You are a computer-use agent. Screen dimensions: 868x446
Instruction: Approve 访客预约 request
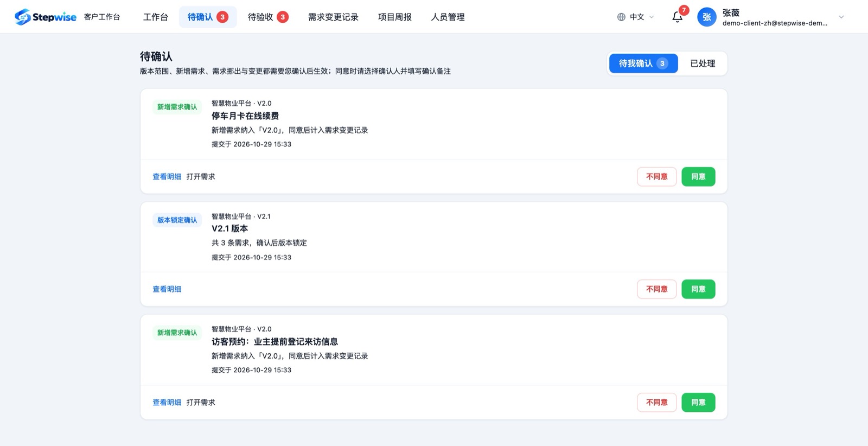[698, 402]
